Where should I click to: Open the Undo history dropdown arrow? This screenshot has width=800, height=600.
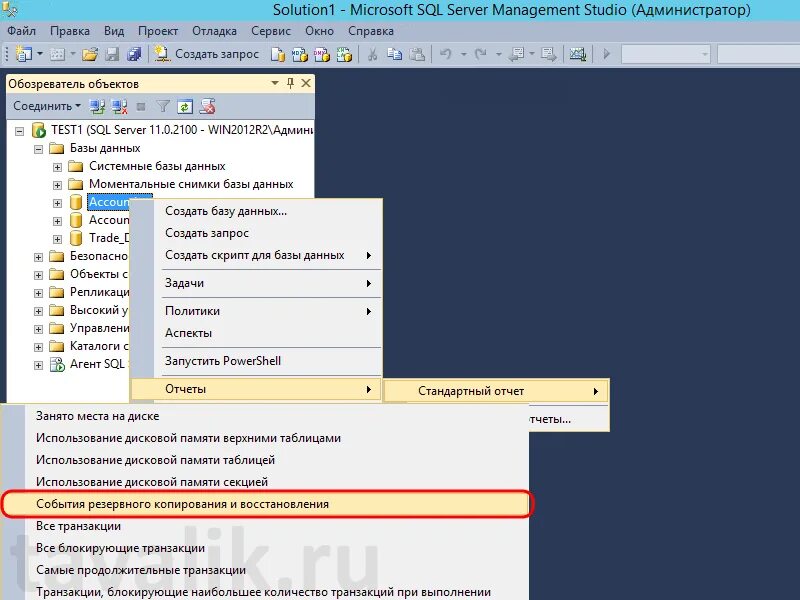click(x=463, y=54)
